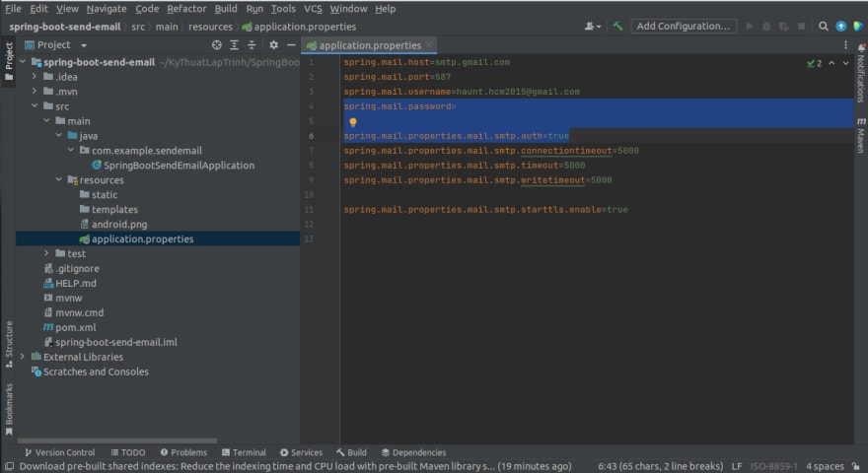Open Project panel gear options

pyautogui.click(x=273, y=44)
